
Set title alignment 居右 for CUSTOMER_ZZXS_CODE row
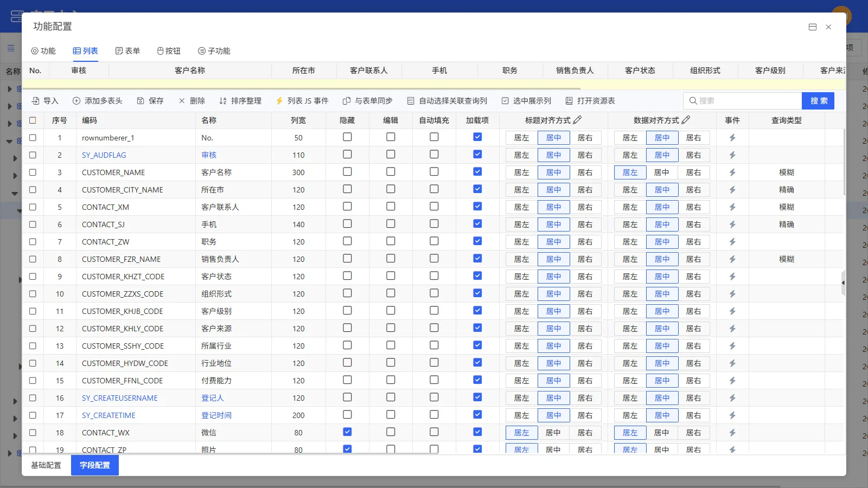point(585,294)
